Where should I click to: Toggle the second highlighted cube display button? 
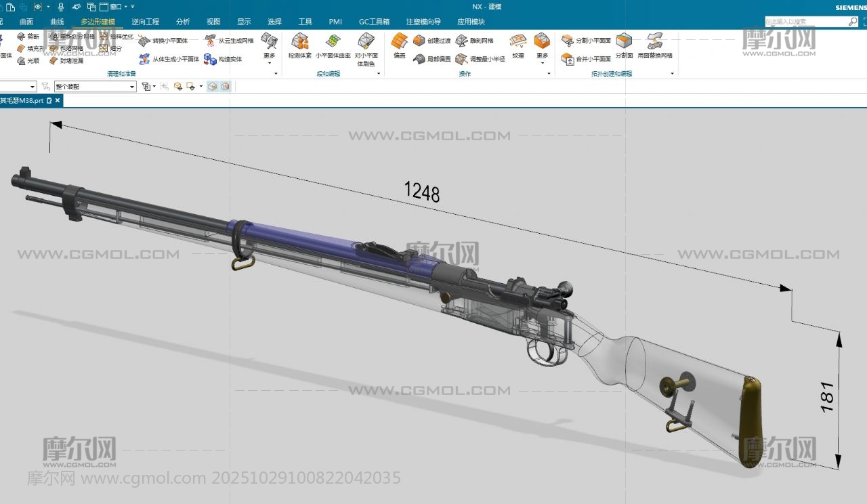(x=225, y=87)
